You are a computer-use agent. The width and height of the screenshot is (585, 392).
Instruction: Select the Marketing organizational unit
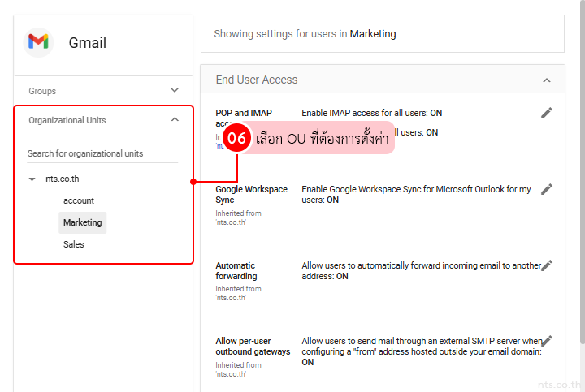82,222
